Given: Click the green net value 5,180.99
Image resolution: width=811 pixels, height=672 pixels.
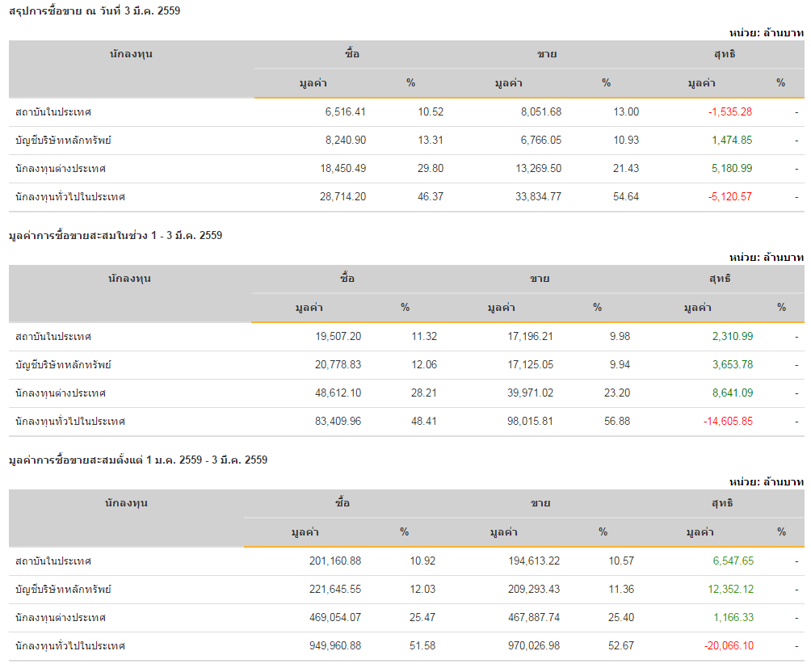Looking at the screenshot, I should pyautogui.click(x=732, y=168).
